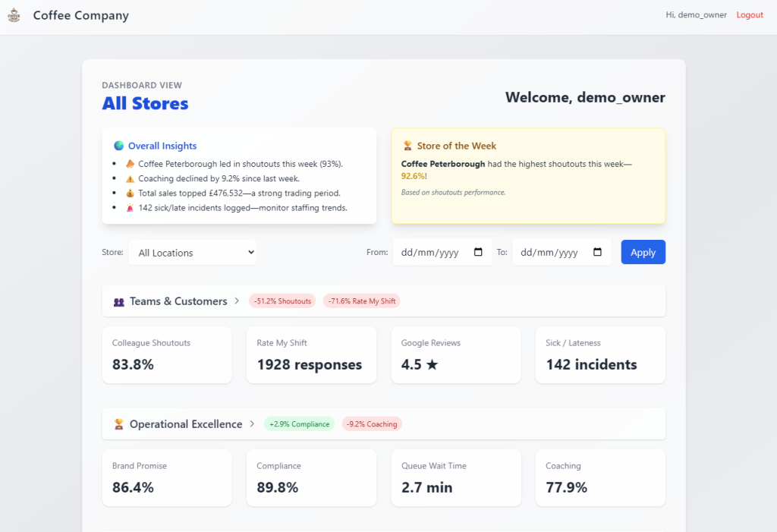
Task: Open the Coaching 77.9% card
Action: [x=601, y=477]
